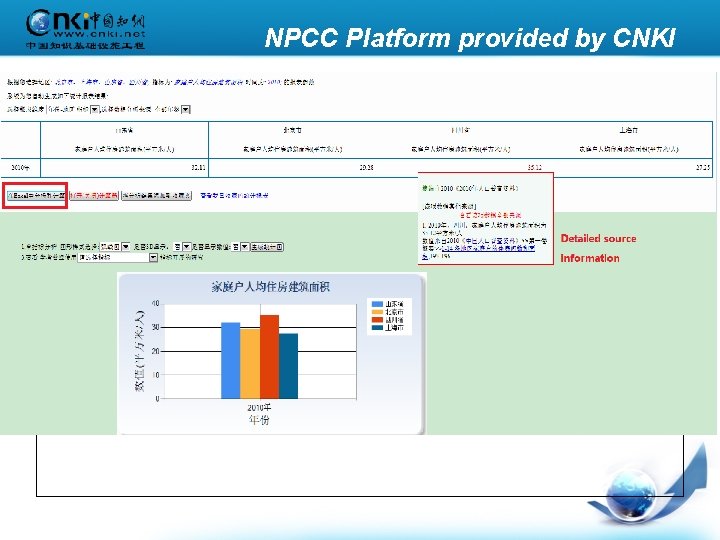
Task: Click the CNKI logo in the header
Action: point(85,28)
